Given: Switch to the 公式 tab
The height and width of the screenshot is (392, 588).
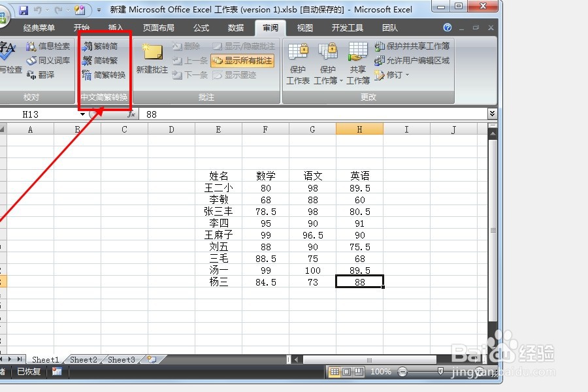Looking at the screenshot, I should pos(201,27).
